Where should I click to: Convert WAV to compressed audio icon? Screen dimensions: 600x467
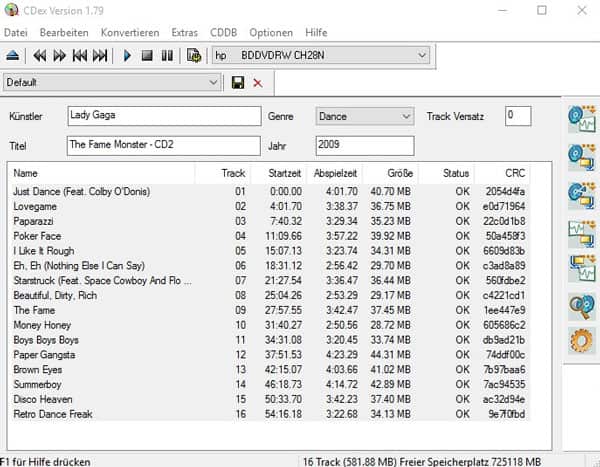click(x=582, y=233)
